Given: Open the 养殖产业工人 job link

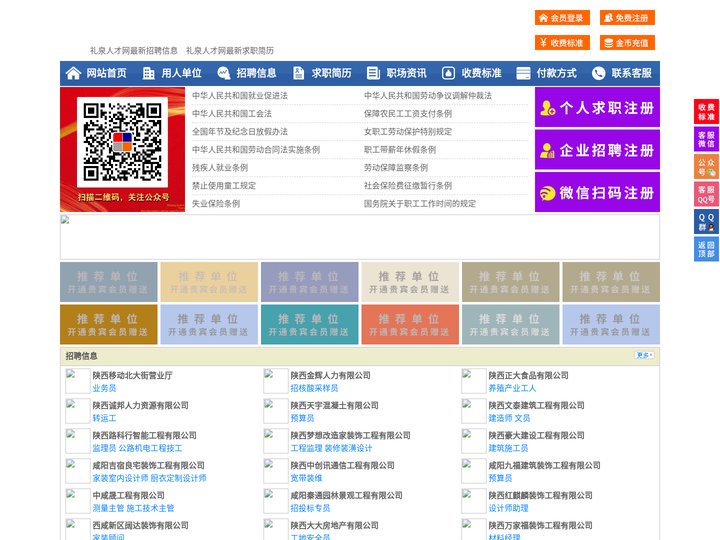Looking at the screenshot, I should click(512, 388).
